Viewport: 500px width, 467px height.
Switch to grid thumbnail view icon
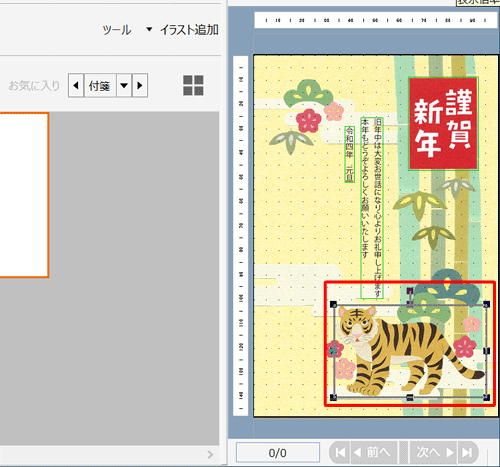click(x=193, y=85)
